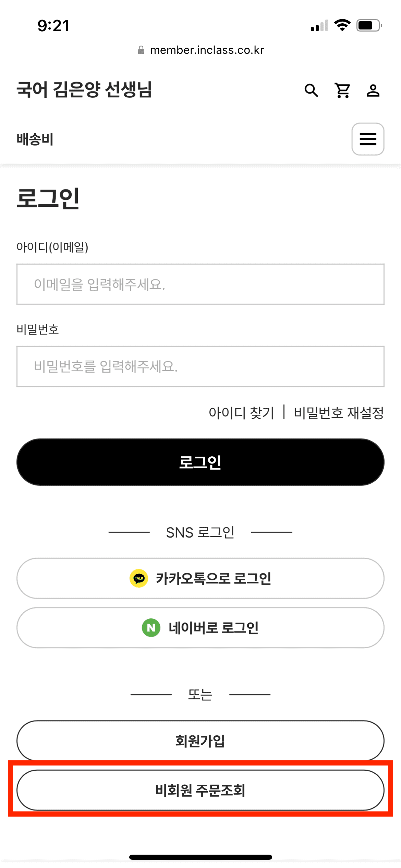This screenshot has width=401, height=868.
Task: Tap the black 로그인 button
Action: pos(200,462)
